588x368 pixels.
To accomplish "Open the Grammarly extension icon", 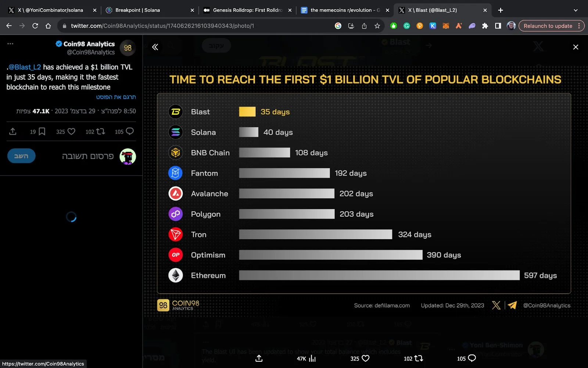I will (x=406, y=26).
